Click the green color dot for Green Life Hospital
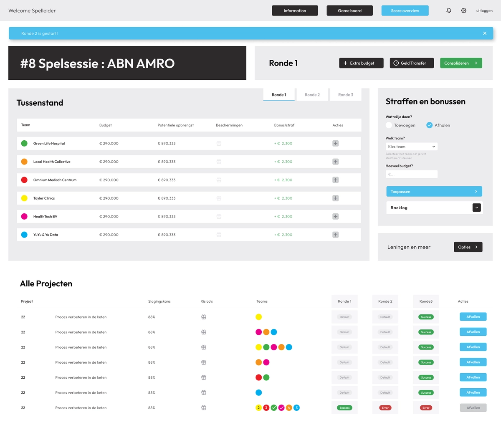Image resolution: width=501 pixels, height=448 pixels. pyautogui.click(x=24, y=143)
